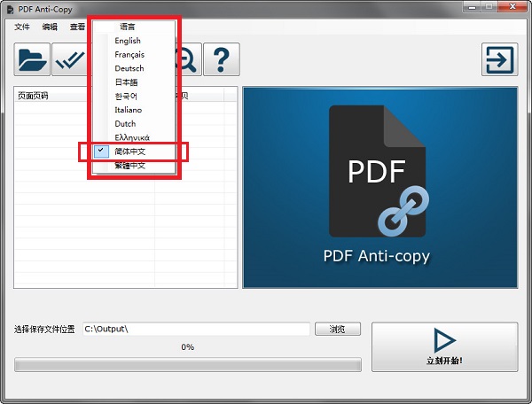Choose Italiano language option
The height and width of the screenshot is (404, 532).
(x=134, y=110)
